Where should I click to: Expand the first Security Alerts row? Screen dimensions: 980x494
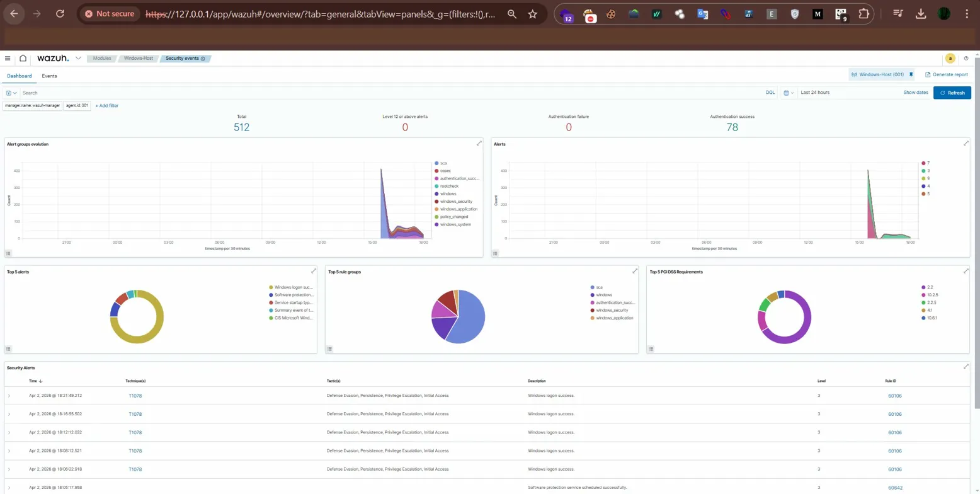(x=9, y=396)
